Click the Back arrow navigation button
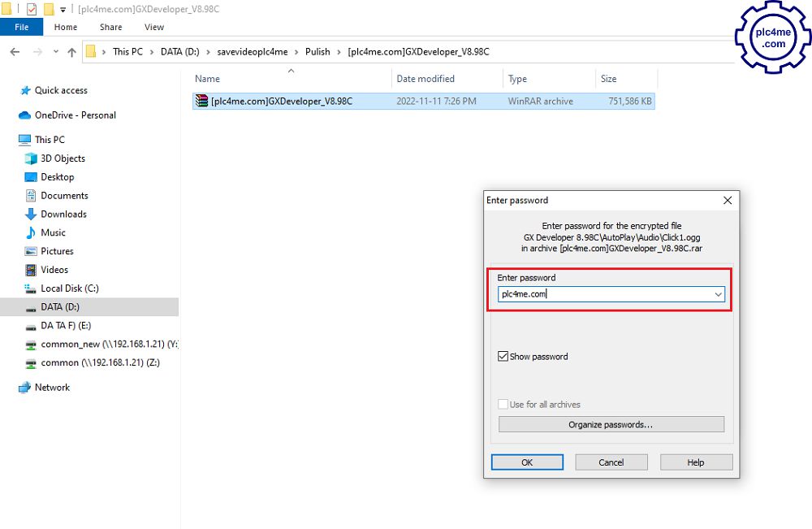 [x=15, y=52]
